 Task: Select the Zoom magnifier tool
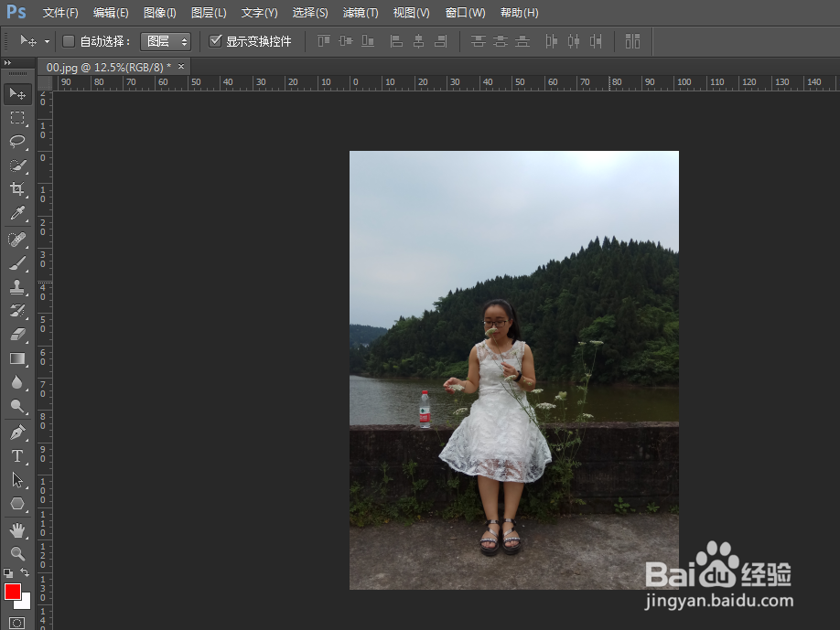[17, 553]
